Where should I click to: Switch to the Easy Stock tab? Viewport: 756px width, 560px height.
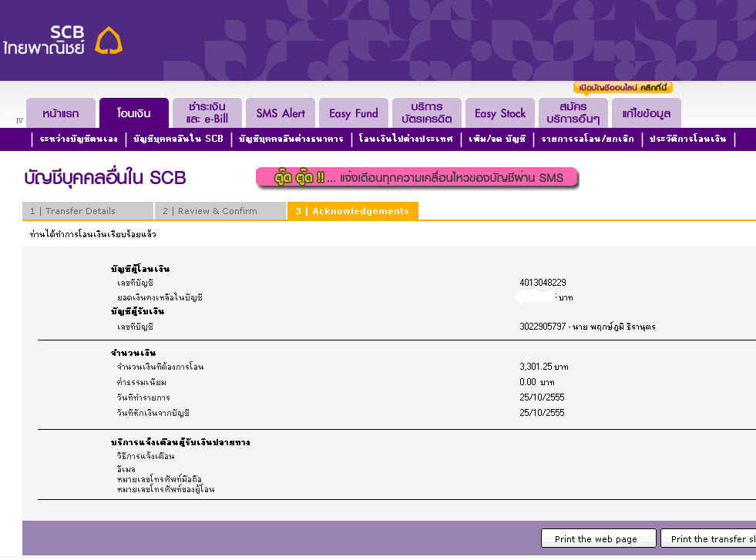tap(500, 113)
